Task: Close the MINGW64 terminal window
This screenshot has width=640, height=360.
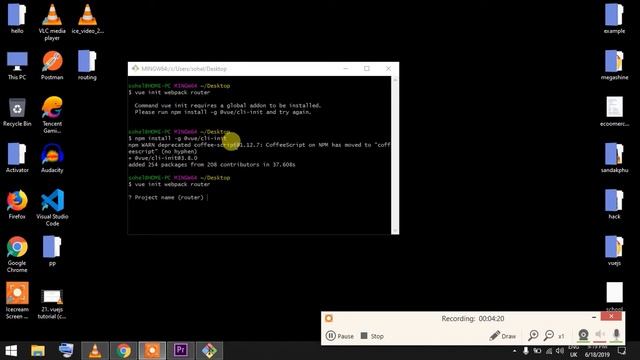Action: click(388, 69)
